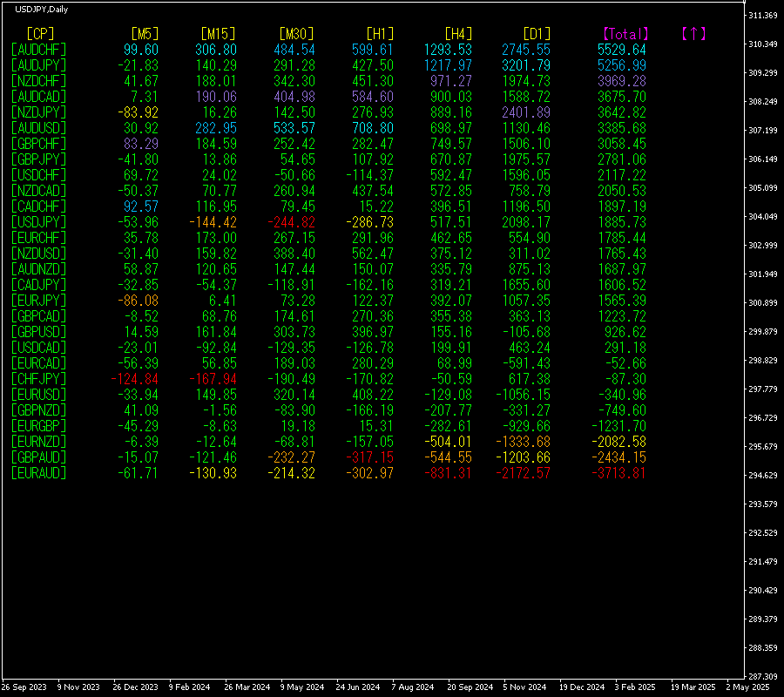Click the [M5] column header
This screenshot has height=697, width=784.
pos(145,34)
